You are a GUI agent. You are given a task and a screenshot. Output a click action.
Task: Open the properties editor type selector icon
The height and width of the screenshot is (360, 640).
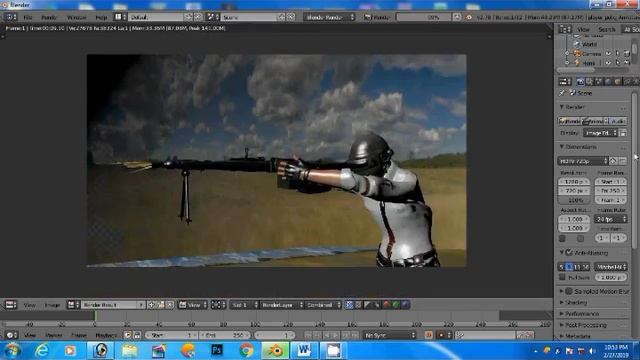tap(565, 82)
